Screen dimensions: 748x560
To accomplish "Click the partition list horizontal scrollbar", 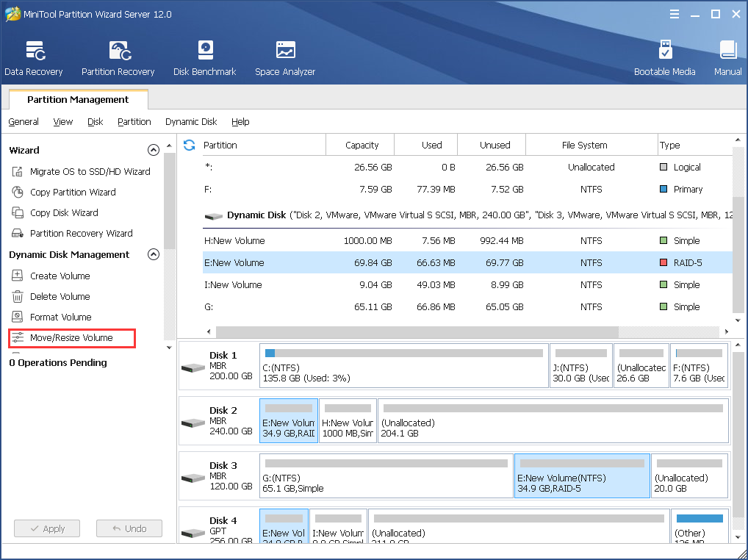I will click(417, 331).
